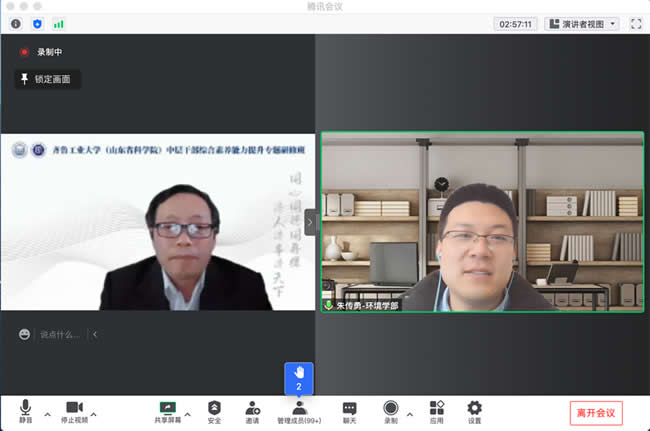Click the 说点什么 chat input field

point(58,335)
